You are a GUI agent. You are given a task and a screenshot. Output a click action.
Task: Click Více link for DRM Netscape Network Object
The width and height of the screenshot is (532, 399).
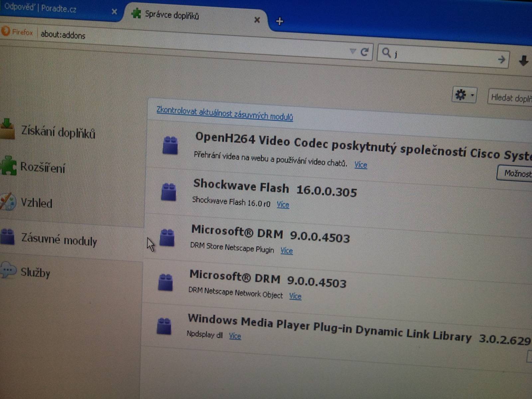(295, 296)
